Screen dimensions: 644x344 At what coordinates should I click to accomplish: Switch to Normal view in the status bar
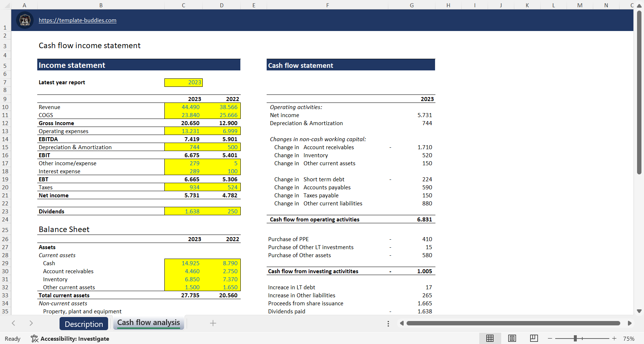[490, 338]
